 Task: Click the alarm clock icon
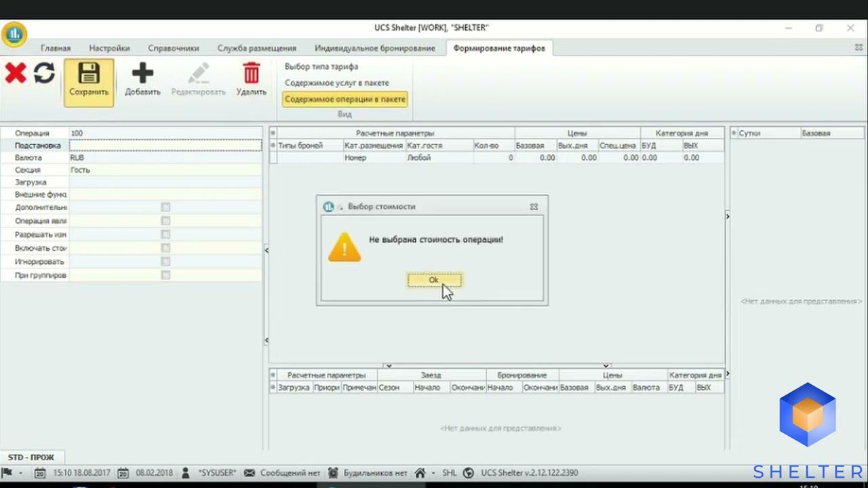point(333,472)
